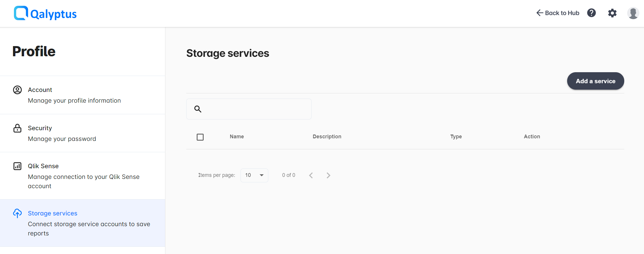Go to previous page arrow
Viewport: 644px width, 254px height.
point(311,175)
